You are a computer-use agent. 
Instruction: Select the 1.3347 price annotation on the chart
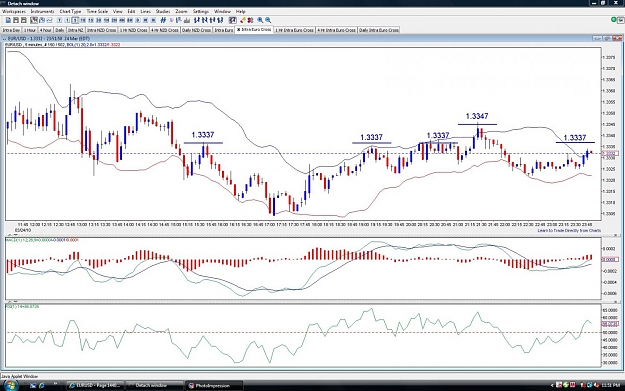(477, 116)
